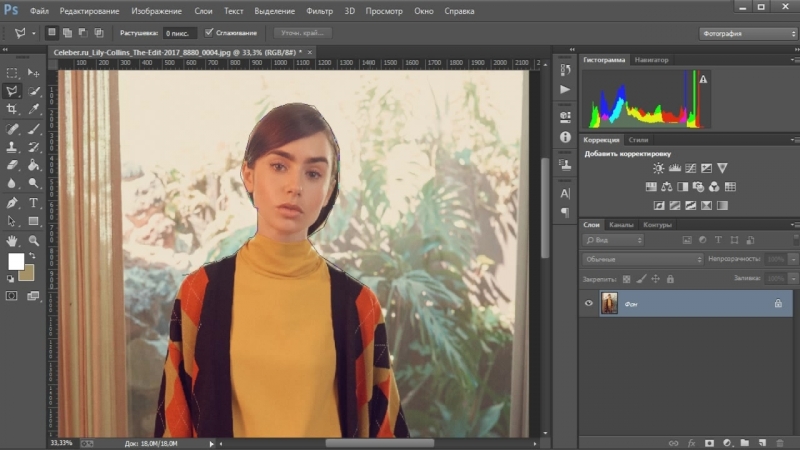Select the Healing Brush tool
The width and height of the screenshot is (800, 450).
tap(12, 130)
